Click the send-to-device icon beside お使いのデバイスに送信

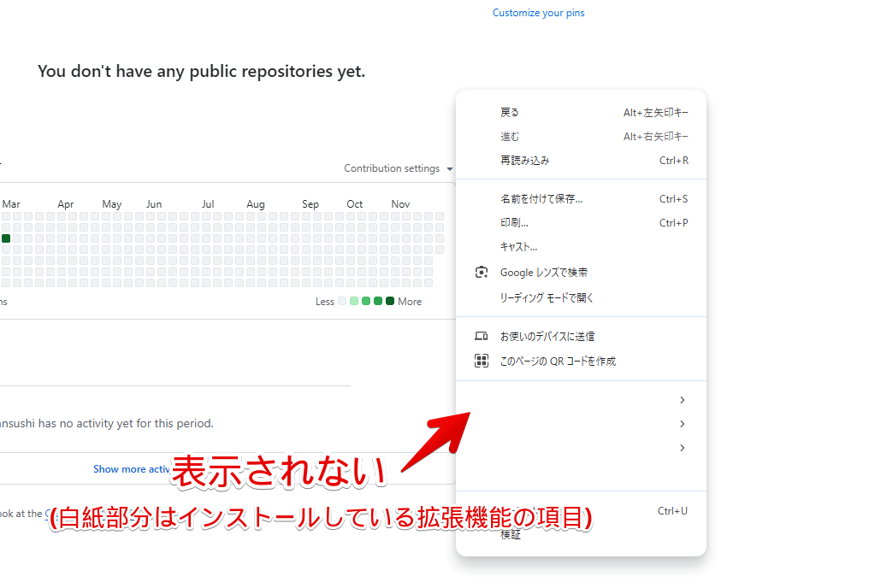(482, 335)
